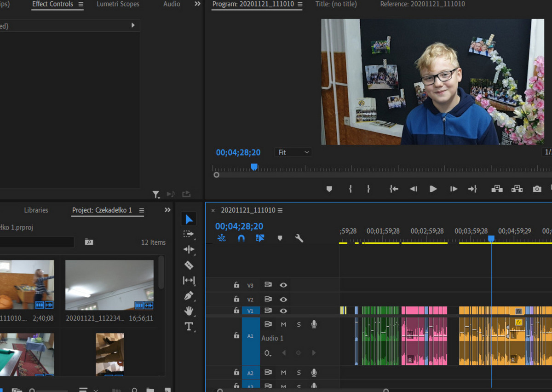Mute audio track A1
The image size is (552, 392).
click(283, 324)
